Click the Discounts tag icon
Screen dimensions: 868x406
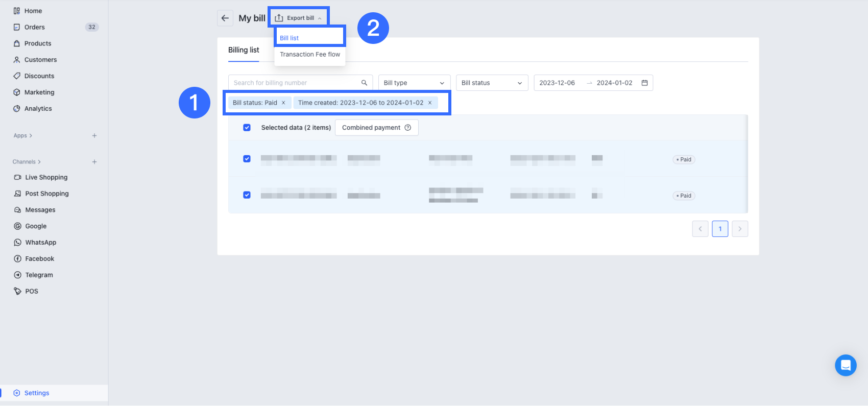pyautogui.click(x=17, y=76)
